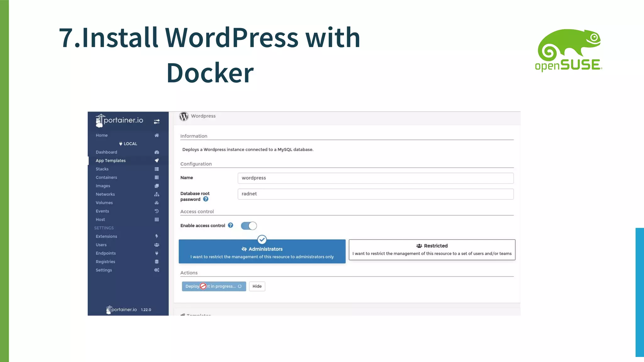The width and height of the screenshot is (644, 362).
Task: Click the Database root password field
Action: click(x=375, y=194)
